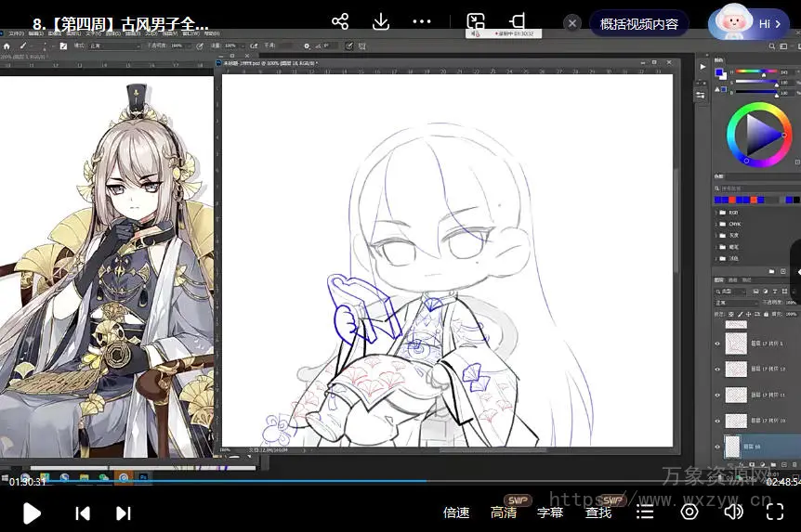The width and height of the screenshot is (801, 532).
Task: Toggle visibility of layer 图层 17 拷贝 11
Action: 717,395
